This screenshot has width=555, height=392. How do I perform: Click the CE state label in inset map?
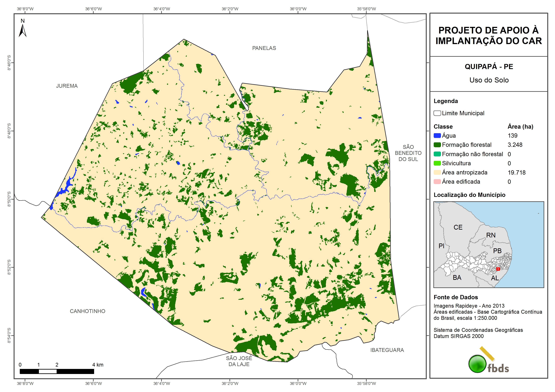[x=458, y=227]
